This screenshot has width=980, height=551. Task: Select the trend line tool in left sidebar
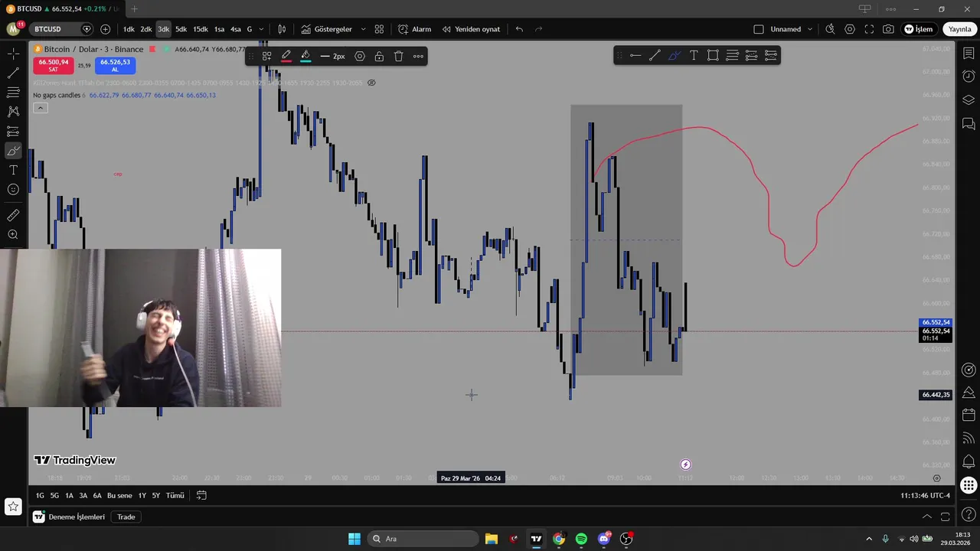click(x=13, y=73)
